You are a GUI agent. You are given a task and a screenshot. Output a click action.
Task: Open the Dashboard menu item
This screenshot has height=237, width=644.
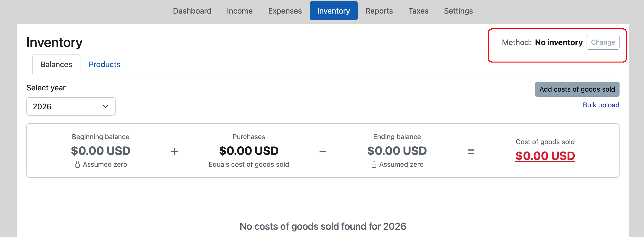tap(192, 11)
